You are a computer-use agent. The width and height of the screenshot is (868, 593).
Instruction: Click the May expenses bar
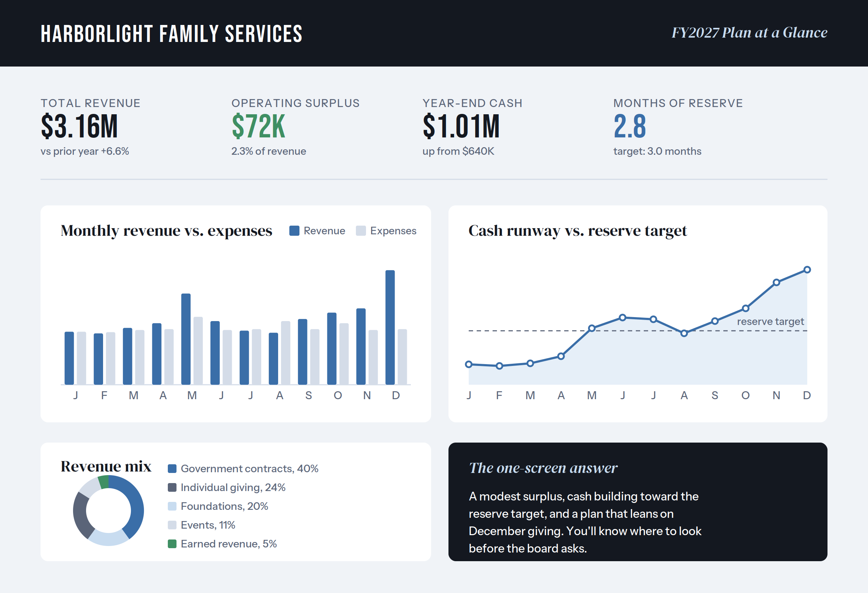point(198,351)
